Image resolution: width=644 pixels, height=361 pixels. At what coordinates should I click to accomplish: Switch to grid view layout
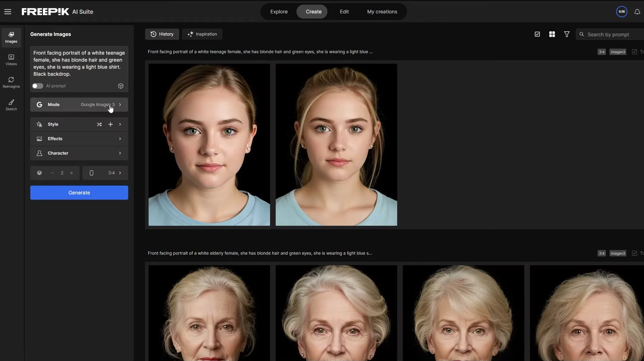pyautogui.click(x=552, y=34)
